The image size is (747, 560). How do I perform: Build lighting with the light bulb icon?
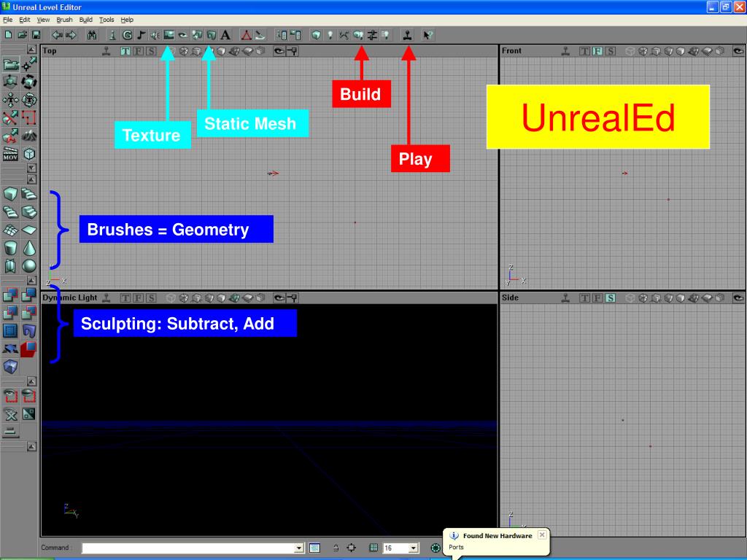click(330, 35)
